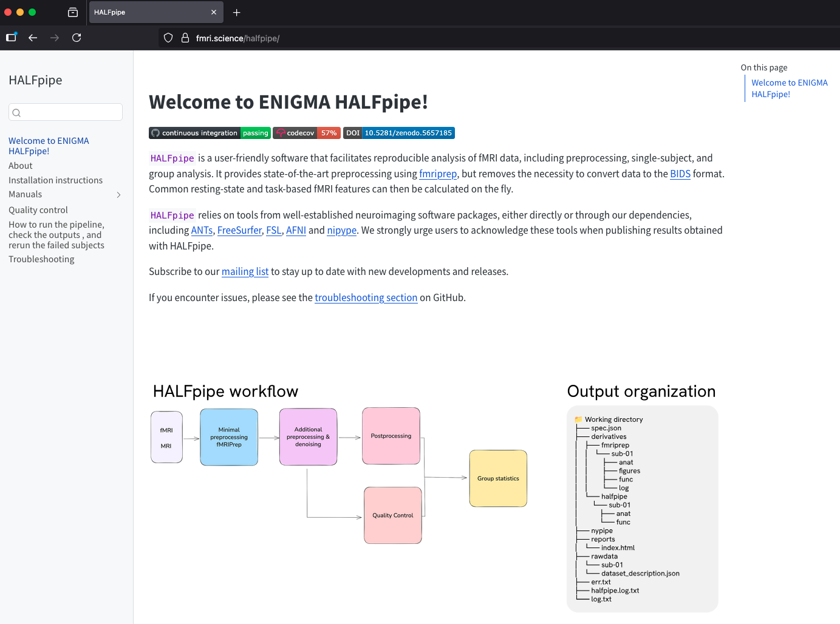
Task: Open the Quality control sidebar entry
Action: coord(38,209)
